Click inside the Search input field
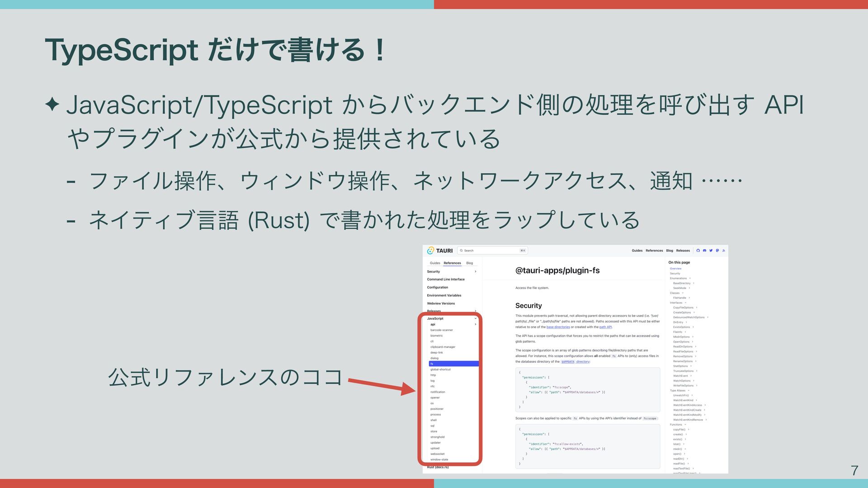 pos(493,250)
